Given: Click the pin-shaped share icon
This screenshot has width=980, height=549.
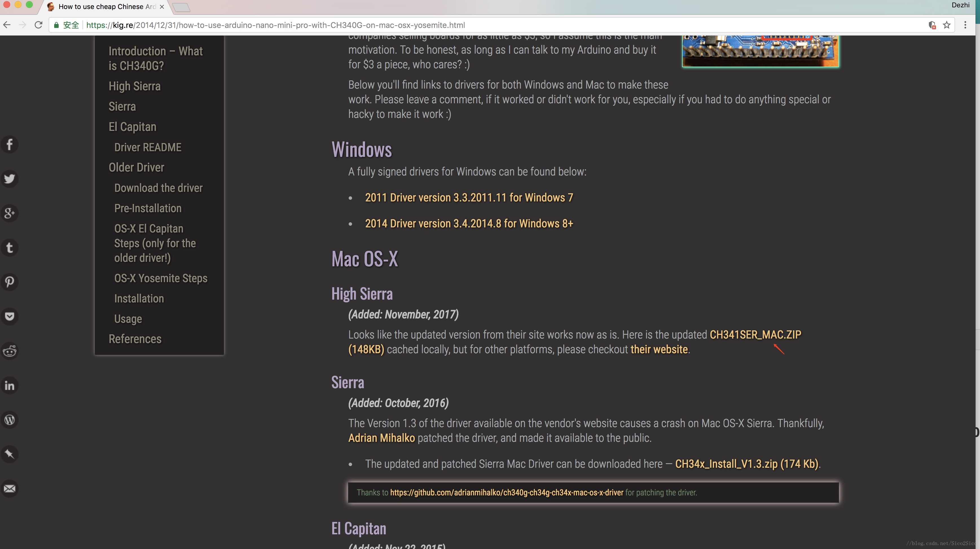Looking at the screenshot, I should click(10, 454).
